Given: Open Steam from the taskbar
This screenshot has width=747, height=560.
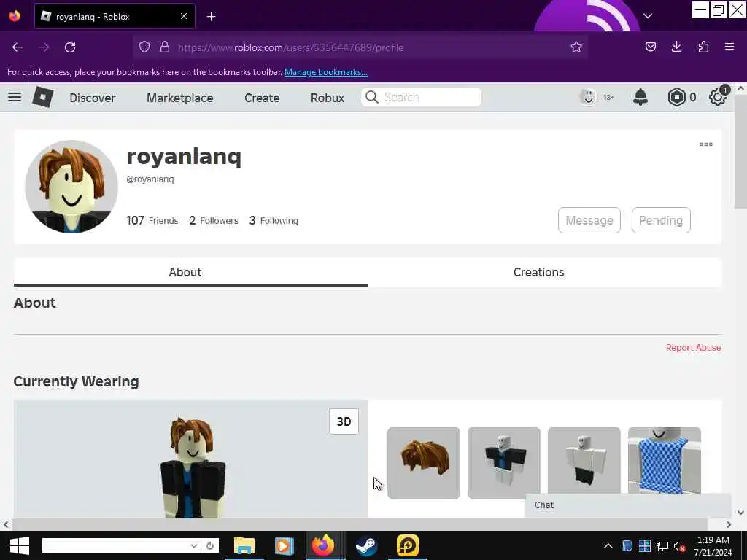Looking at the screenshot, I should pos(366,545).
